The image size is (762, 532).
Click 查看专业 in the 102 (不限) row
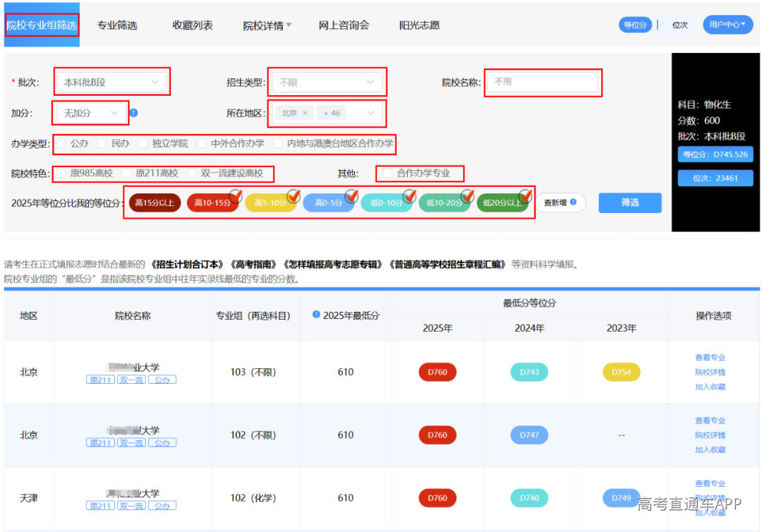click(x=710, y=421)
